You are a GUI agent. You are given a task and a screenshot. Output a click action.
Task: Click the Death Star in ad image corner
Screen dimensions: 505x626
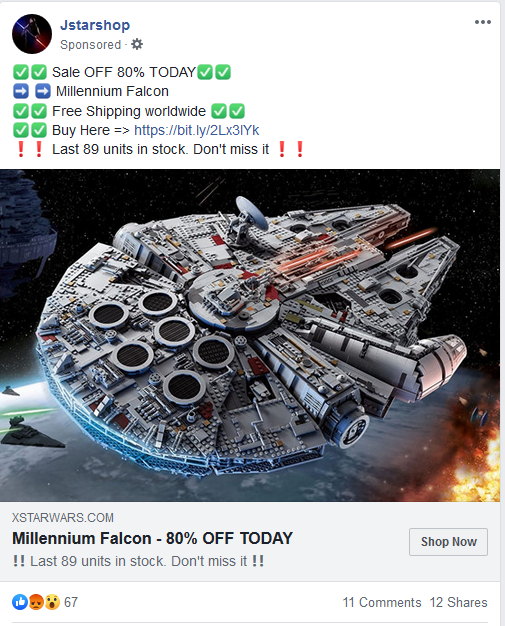click(x=24, y=234)
